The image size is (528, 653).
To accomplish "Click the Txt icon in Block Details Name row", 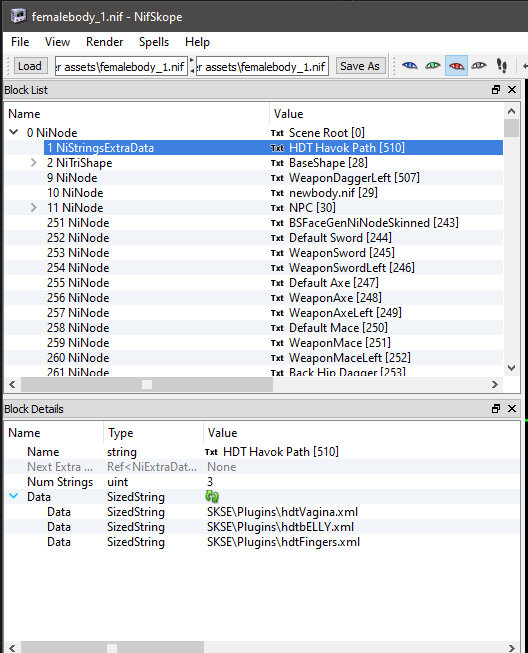I will pos(211,452).
